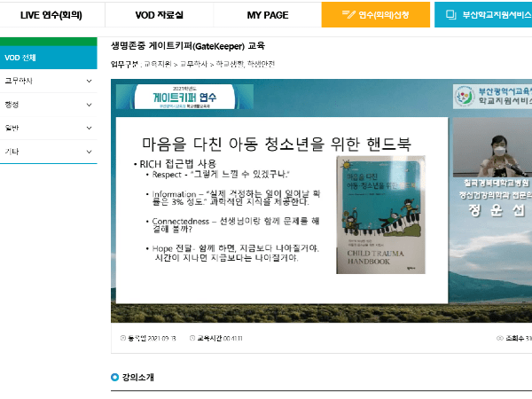Click the blue circle beside 강의소개

click(x=115, y=377)
